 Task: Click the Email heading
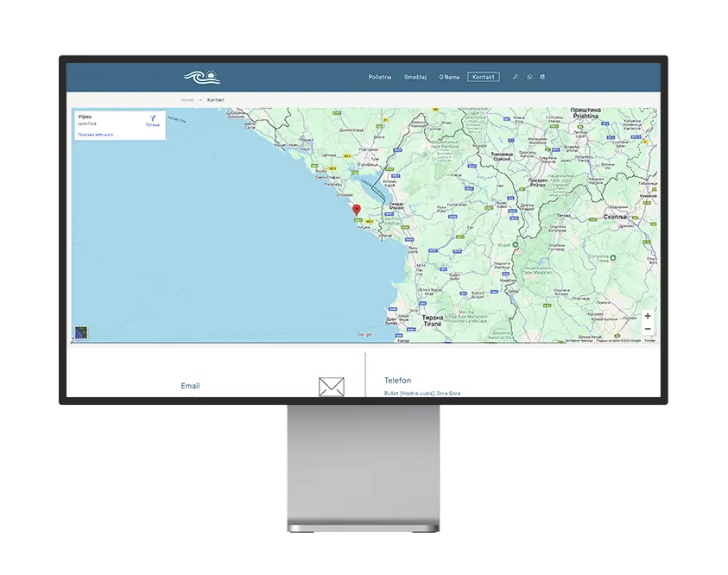(x=190, y=386)
